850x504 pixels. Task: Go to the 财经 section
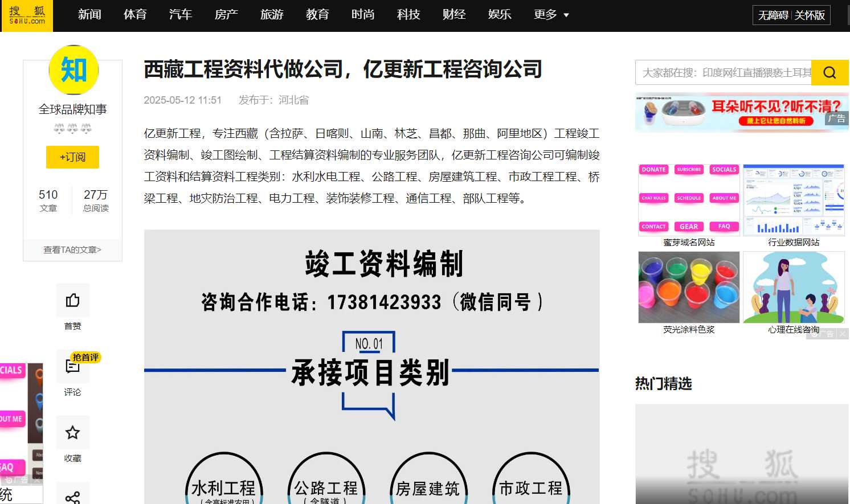click(454, 15)
